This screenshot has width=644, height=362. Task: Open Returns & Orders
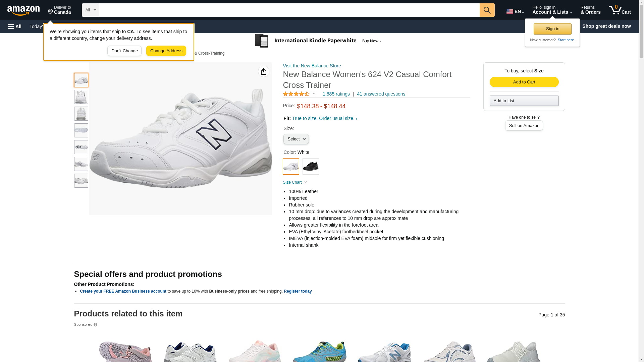tap(590, 10)
